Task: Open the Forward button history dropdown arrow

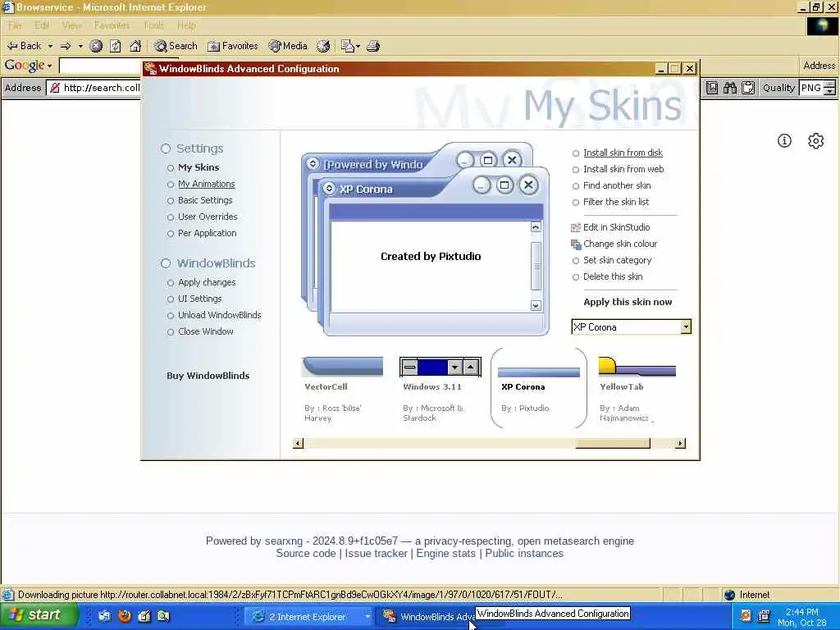Action: (x=80, y=46)
